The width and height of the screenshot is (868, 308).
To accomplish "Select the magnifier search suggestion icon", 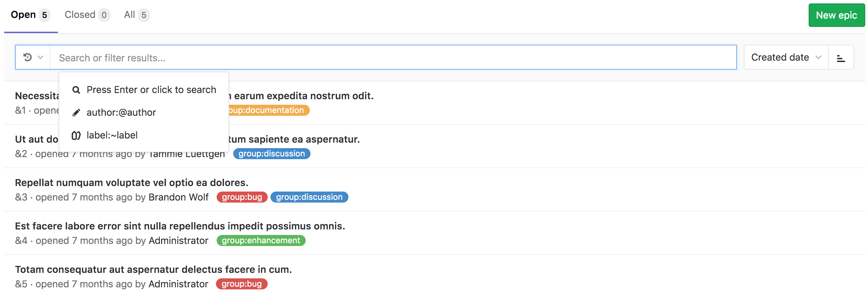I will click(76, 89).
